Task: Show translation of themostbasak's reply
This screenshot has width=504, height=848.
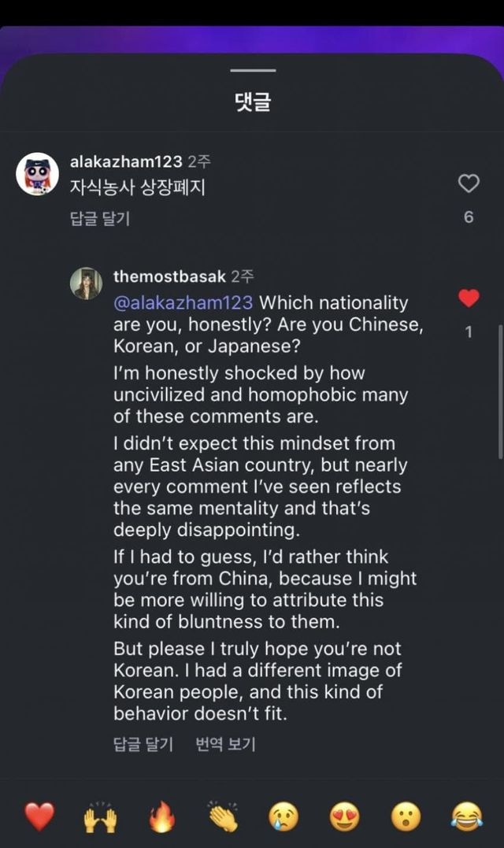Action: click(225, 744)
